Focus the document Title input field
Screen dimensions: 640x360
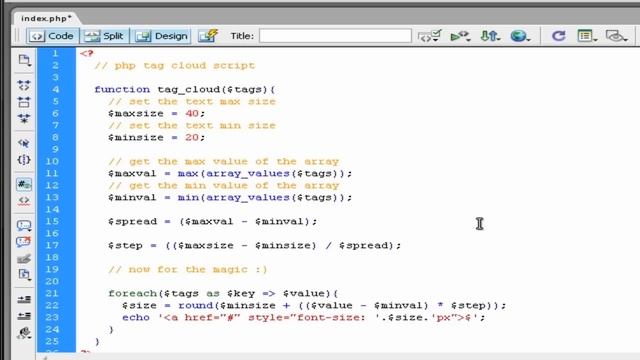(335, 36)
